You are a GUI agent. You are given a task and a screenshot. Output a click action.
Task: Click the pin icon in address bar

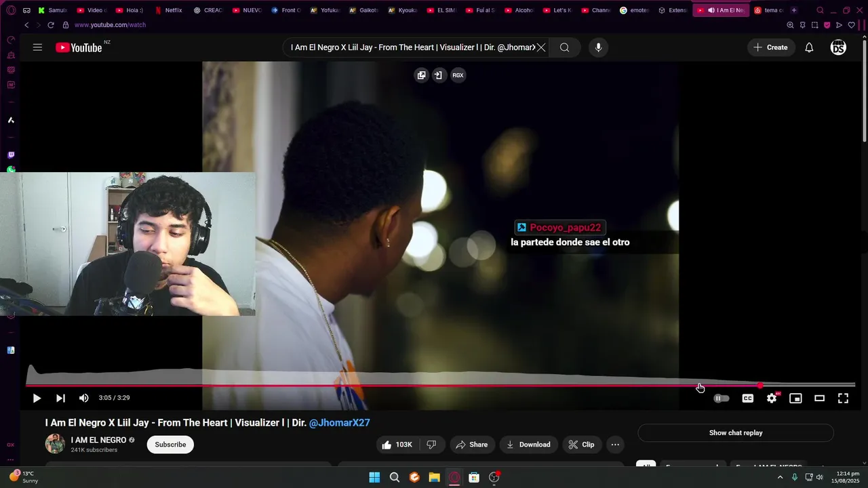(x=802, y=25)
